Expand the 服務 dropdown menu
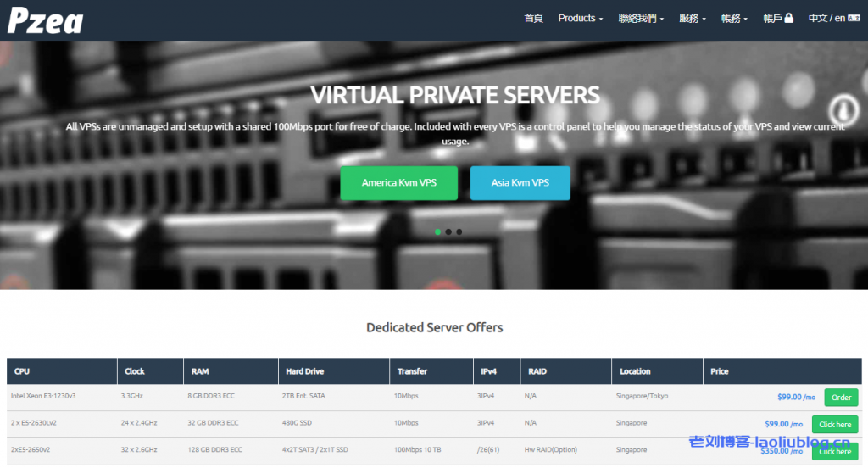868x468 pixels. 692,18
